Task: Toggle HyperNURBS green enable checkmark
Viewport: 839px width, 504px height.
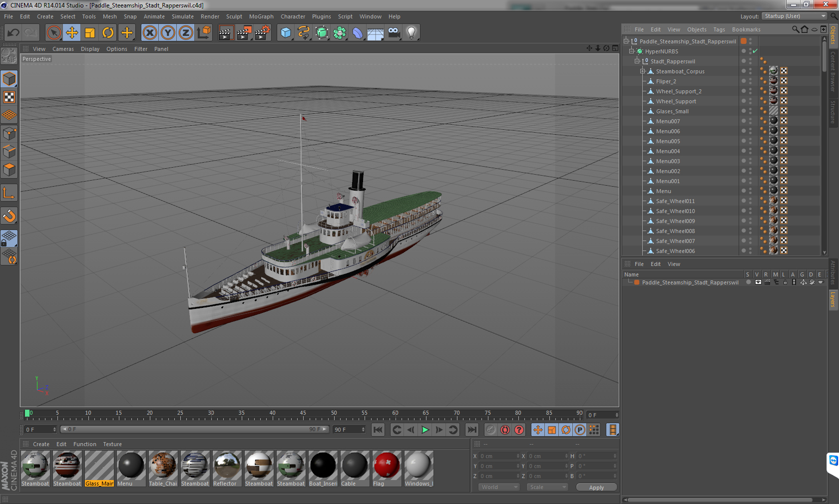Action: tap(755, 51)
